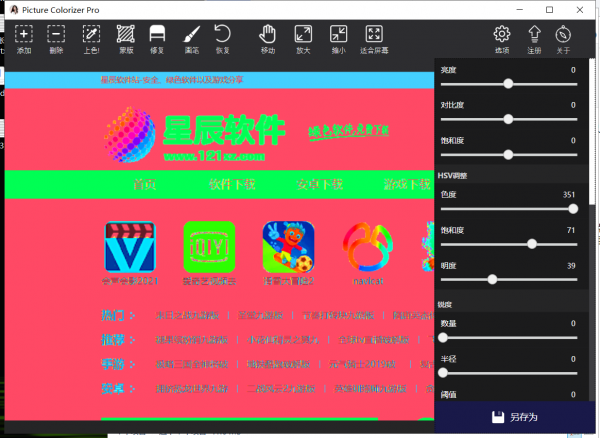Pick the 上色 eyedropper colorize tool
This screenshot has height=438, width=600.
91,39
